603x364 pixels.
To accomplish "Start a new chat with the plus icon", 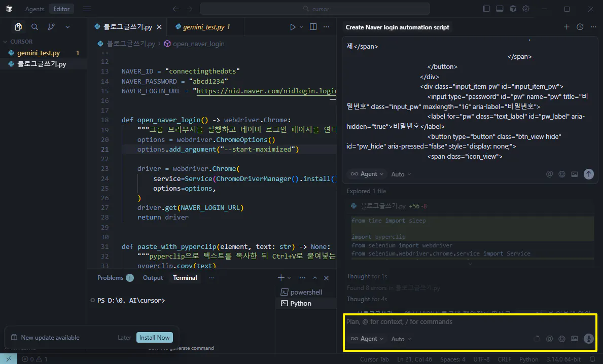I will pos(566,27).
